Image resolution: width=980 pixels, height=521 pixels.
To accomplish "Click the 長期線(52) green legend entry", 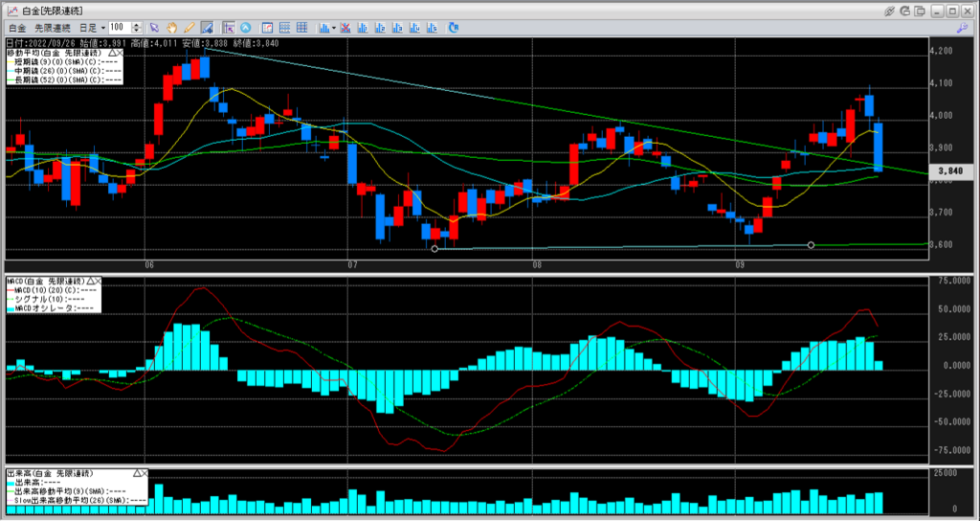I will coord(64,80).
